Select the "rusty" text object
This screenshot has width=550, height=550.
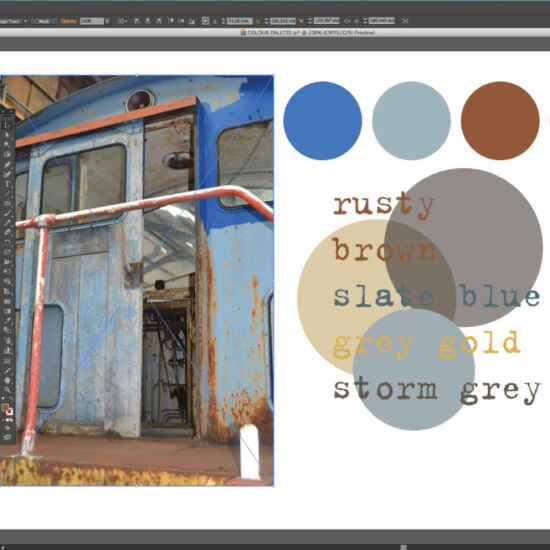[x=384, y=206]
